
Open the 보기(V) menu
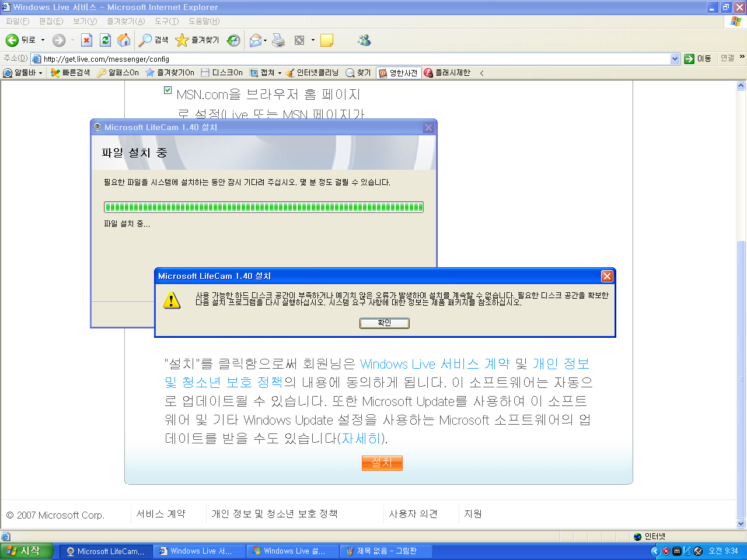(85, 21)
